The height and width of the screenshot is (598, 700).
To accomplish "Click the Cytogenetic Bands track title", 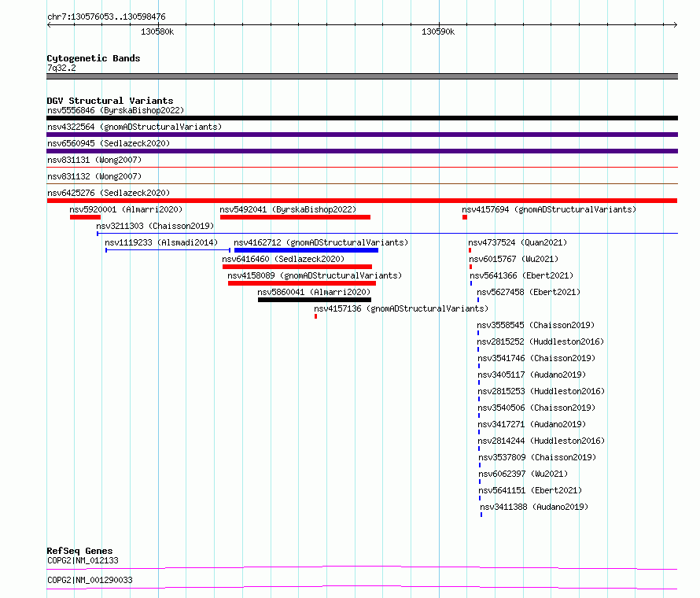I will 94,58.
